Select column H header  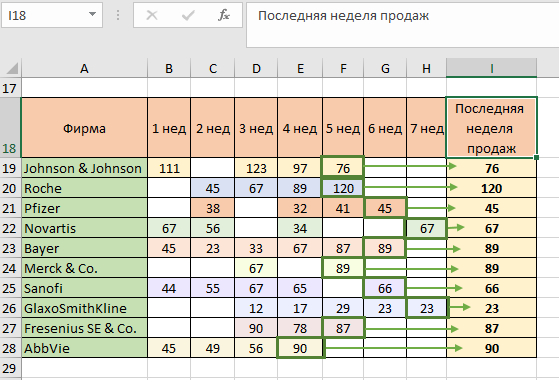pos(426,68)
